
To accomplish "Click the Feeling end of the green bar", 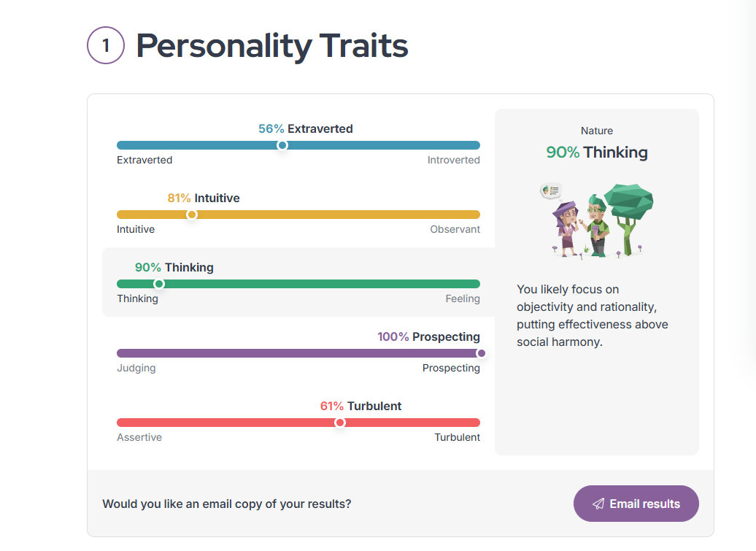I will point(463,298).
